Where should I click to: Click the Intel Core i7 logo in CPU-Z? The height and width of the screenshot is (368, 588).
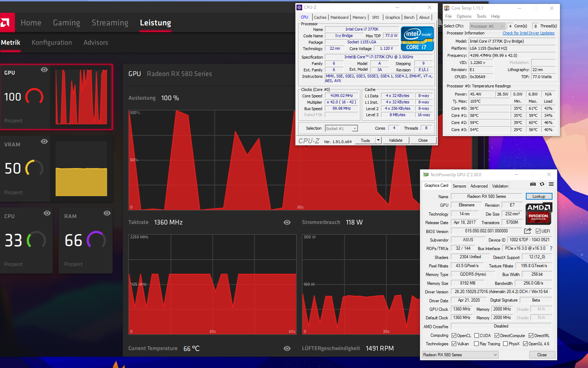(x=417, y=39)
